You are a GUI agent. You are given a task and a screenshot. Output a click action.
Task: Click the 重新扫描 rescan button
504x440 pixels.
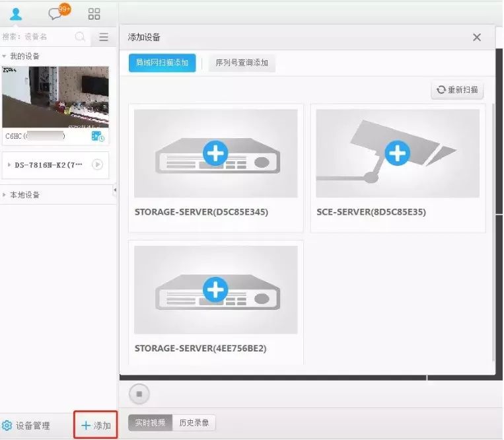point(457,90)
